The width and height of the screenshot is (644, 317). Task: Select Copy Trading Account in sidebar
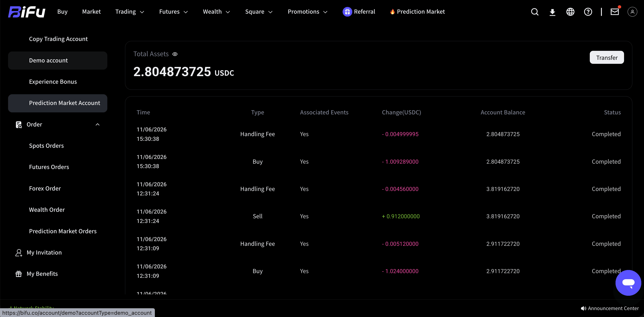58,39
